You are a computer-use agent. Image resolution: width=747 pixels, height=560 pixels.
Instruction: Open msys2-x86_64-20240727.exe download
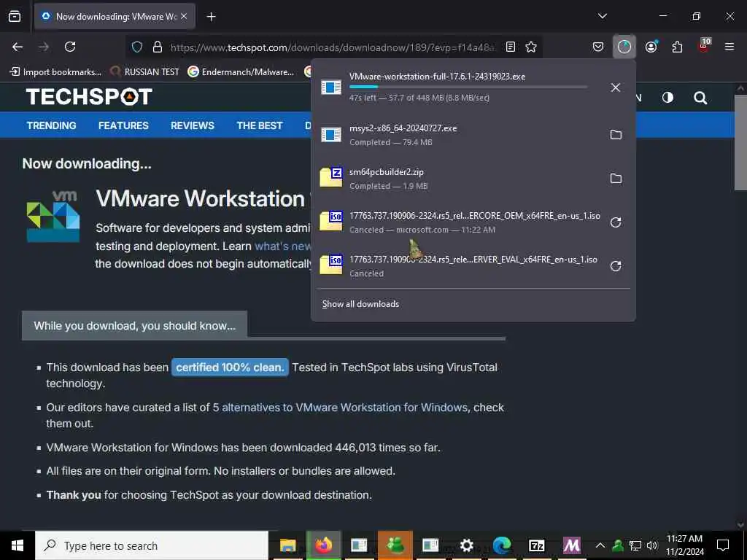(457, 135)
